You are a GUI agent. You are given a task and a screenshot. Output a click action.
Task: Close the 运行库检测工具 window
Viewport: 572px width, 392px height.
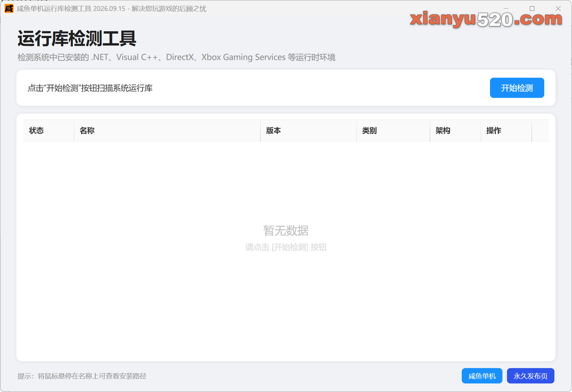pyautogui.click(x=558, y=9)
